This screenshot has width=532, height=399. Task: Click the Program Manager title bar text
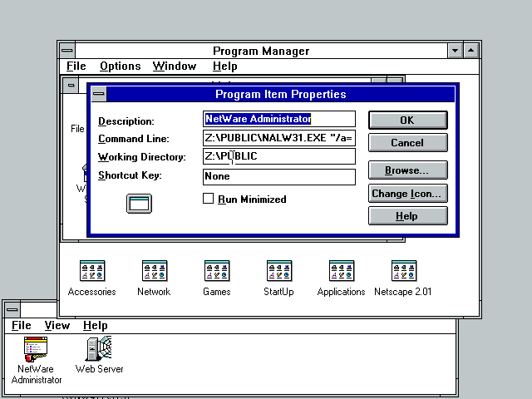click(x=261, y=51)
